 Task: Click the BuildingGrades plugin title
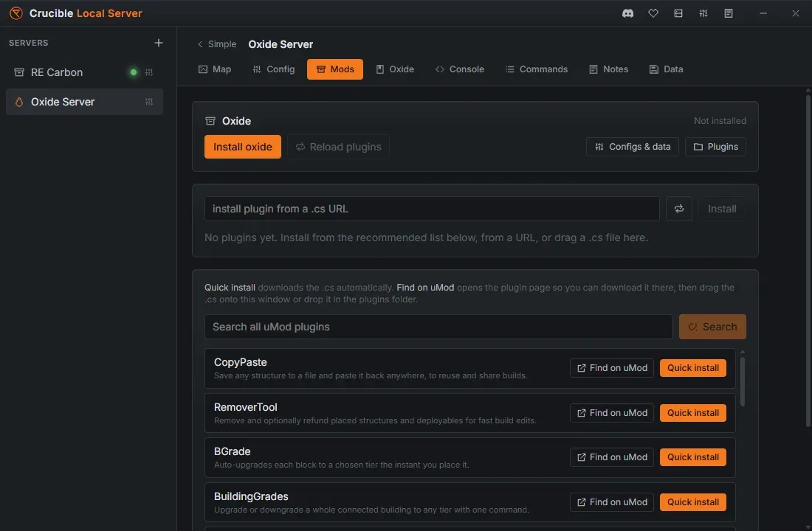(x=251, y=497)
